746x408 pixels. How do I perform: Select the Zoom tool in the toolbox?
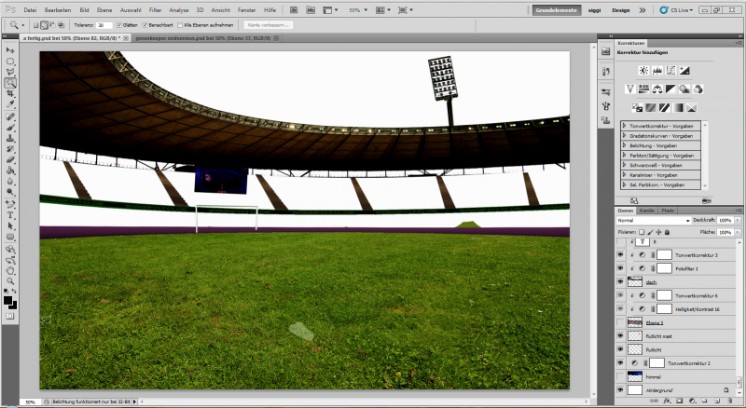pos(10,281)
